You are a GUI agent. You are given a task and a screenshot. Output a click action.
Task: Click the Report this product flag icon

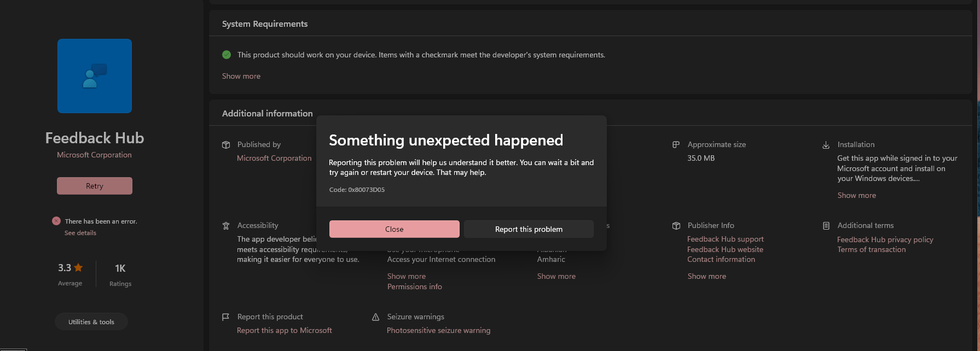225,317
